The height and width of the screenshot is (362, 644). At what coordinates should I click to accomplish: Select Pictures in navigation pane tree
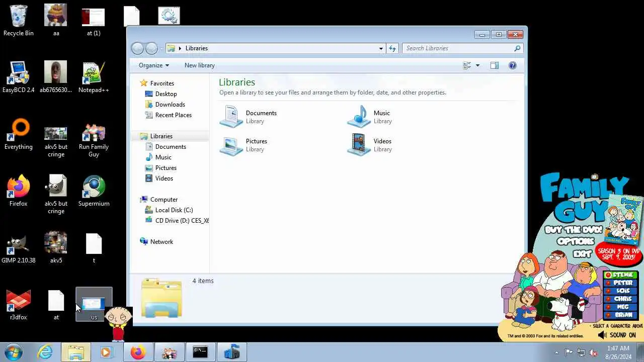click(166, 168)
